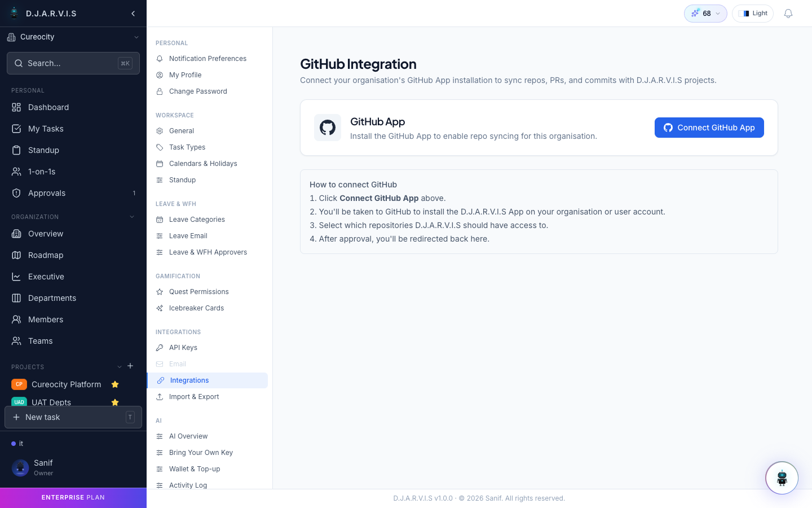The height and width of the screenshot is (508, 812).
Task: Open Bring Your Own Key settings
Action: point(208,453)
